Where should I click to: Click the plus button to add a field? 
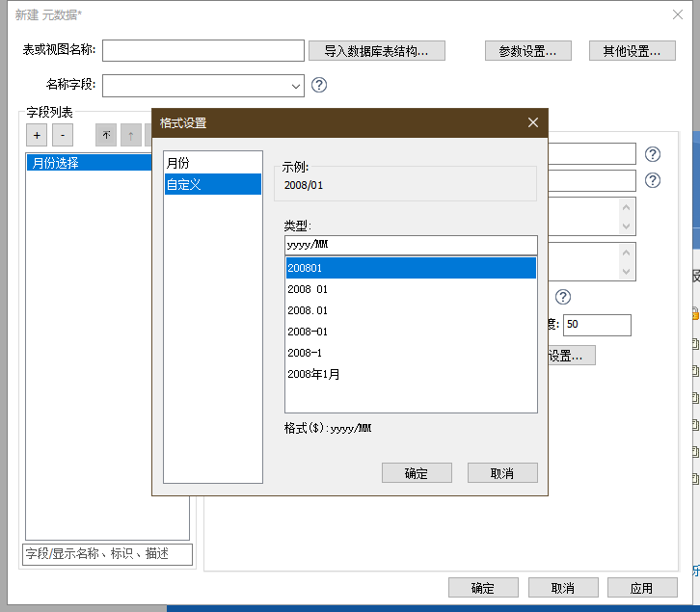coord(37,135)
